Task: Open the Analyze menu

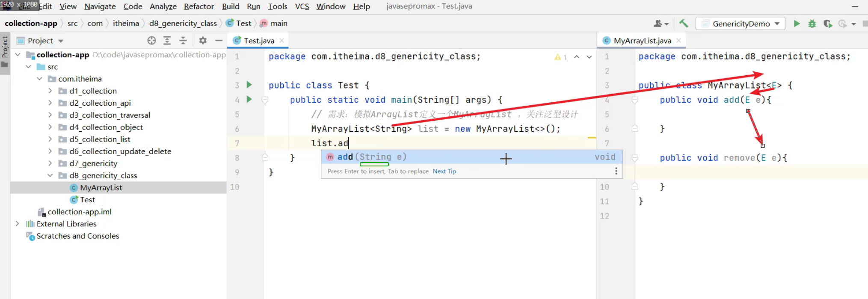Action: point(163,6)
